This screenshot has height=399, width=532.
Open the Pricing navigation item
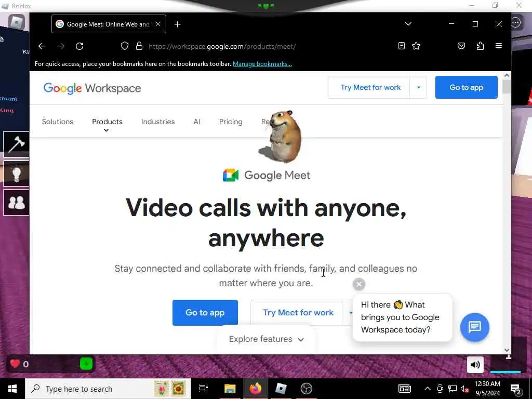coord(231,122)
